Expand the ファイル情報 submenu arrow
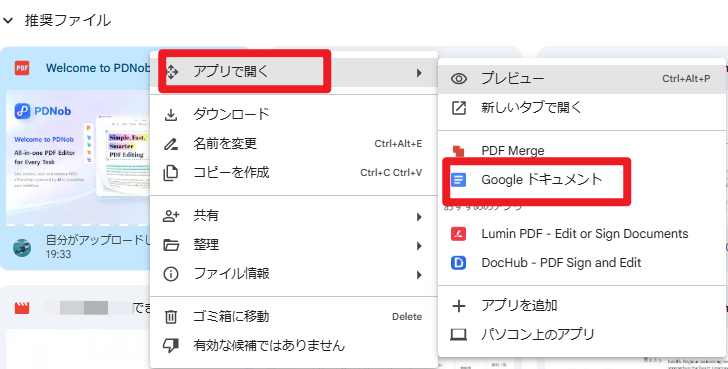This screenshot has height=369, width=728. [x=419, y=275]
